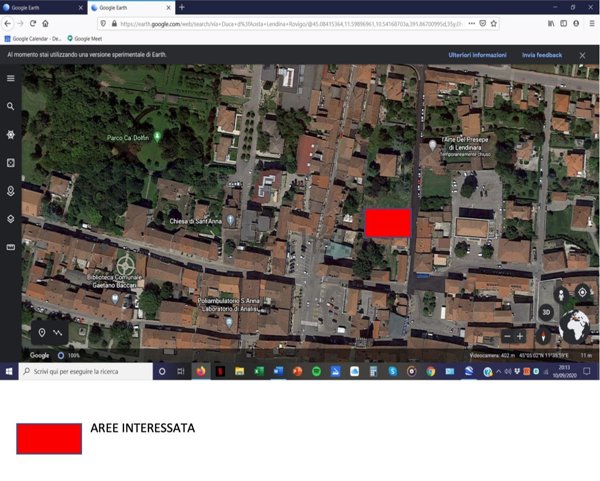The image size is (600, 481).
Task: Draw line or shape with path tool
Action: click(58, 333)
